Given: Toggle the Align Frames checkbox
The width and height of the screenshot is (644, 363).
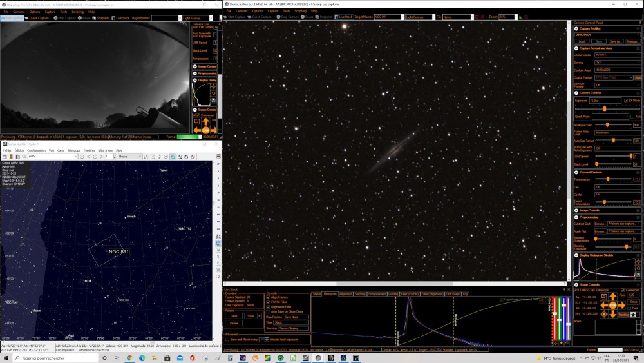Looking at the screenshot, I should (x=268, y=297).
